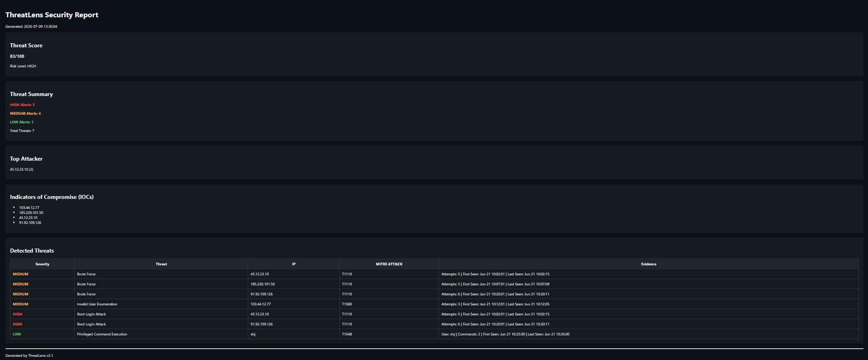The height and width of the screenshot is (360, 868).
Task: Click the 'Threat Summary' heading
Action: [31, 94]
